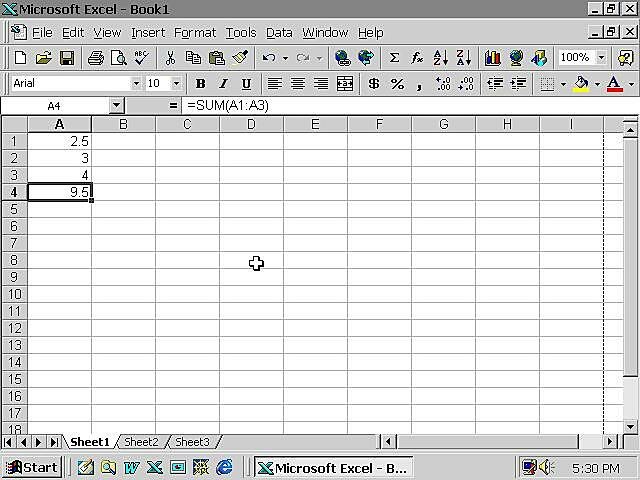Open the File menu
Screen dimensions: 640x480
[x=42, y=33]
